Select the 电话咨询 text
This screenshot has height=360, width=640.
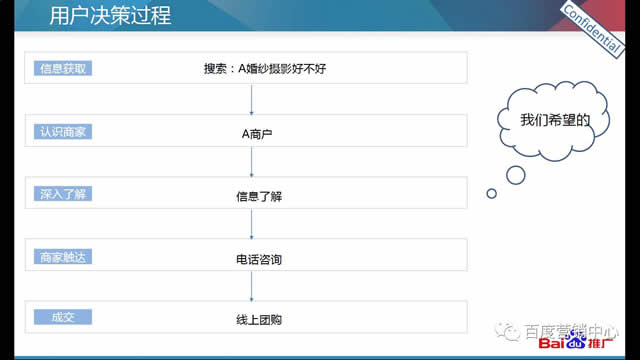(x=259, y=259)
